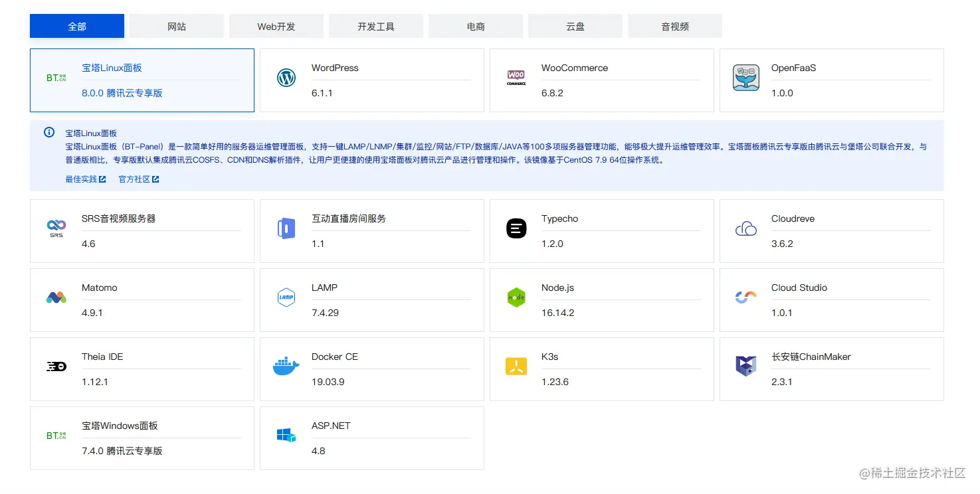Click the Theia IDE logo icon

[x=56, y=367]
